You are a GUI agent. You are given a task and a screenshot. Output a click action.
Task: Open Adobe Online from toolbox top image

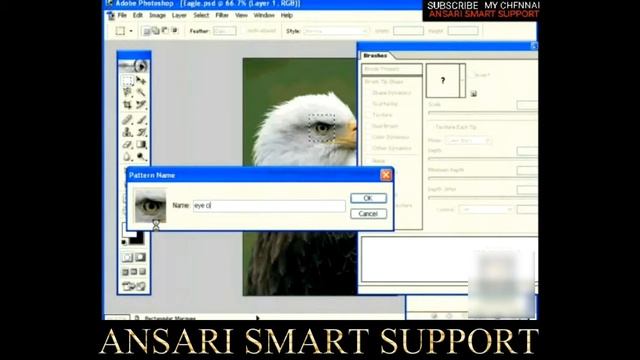coord(134,66)
